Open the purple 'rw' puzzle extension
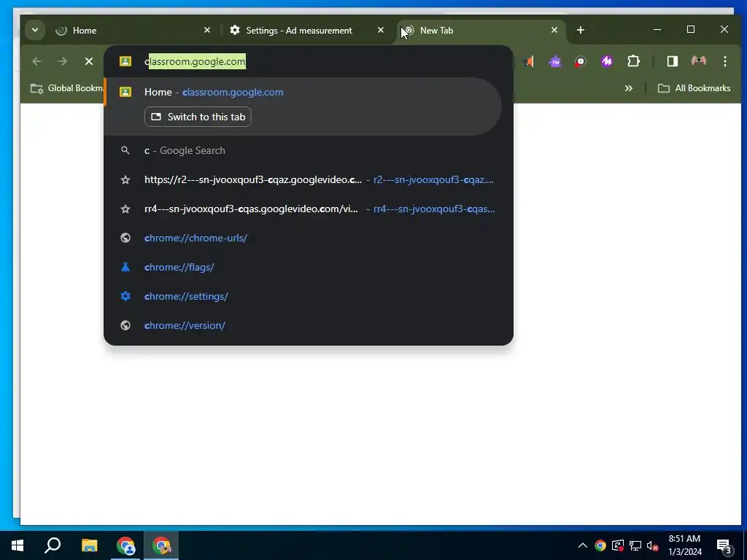 [x=555, y=61]
